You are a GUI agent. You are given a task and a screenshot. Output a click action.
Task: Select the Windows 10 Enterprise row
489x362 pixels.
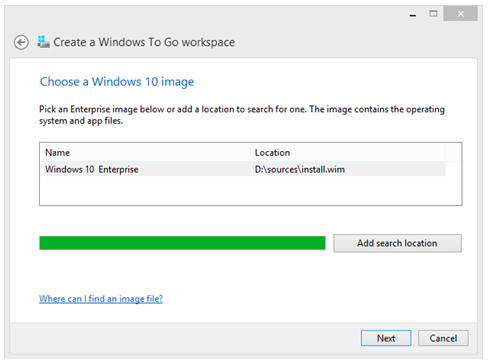(x=244, y=169)
